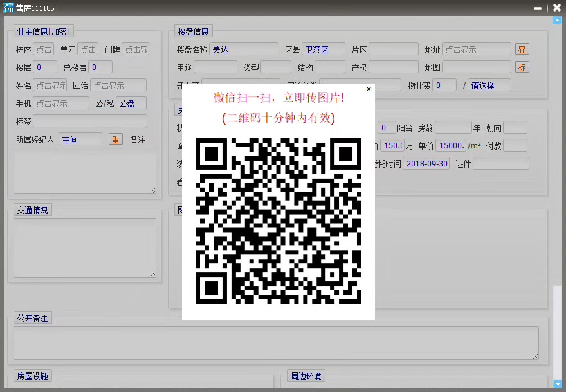Click the app house icon in title bar
Viewport: 566px width, 392px height.
coord(8,8)
